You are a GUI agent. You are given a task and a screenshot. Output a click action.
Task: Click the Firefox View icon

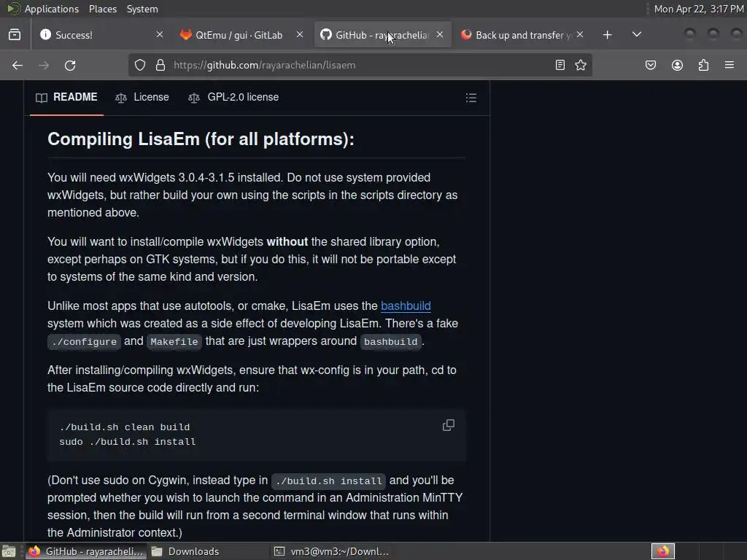pyautogui.click(x=15, y=35)
